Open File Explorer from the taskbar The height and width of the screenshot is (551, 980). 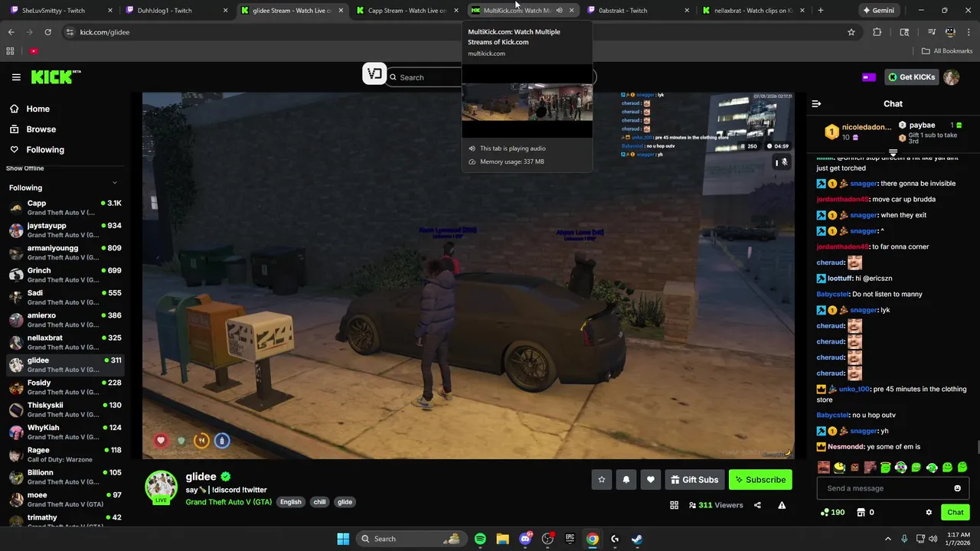tap(502, 539)
